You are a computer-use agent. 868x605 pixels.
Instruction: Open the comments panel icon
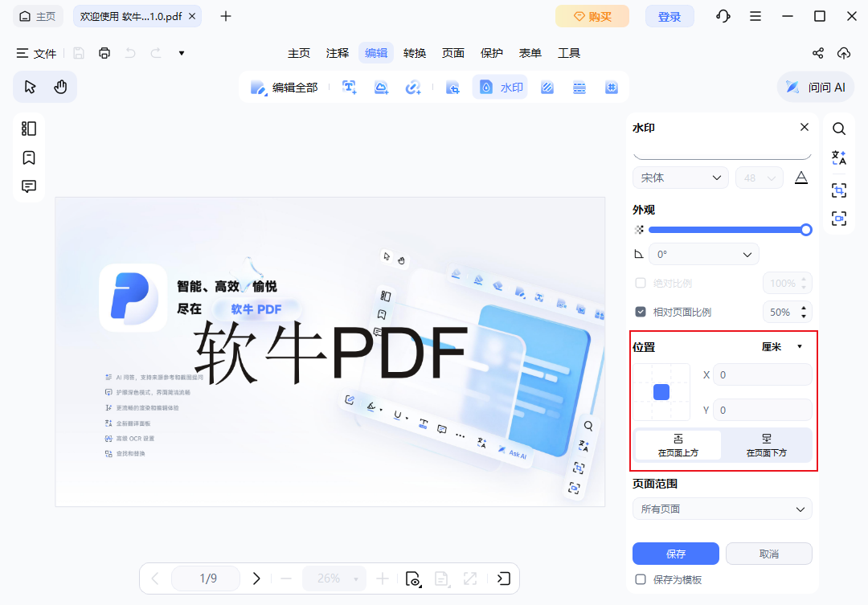pos(29,186)
